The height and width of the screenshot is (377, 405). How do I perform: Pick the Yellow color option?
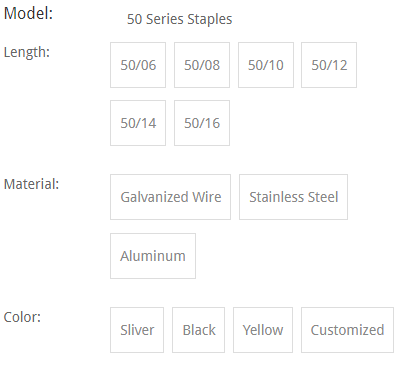pos(263,330)
